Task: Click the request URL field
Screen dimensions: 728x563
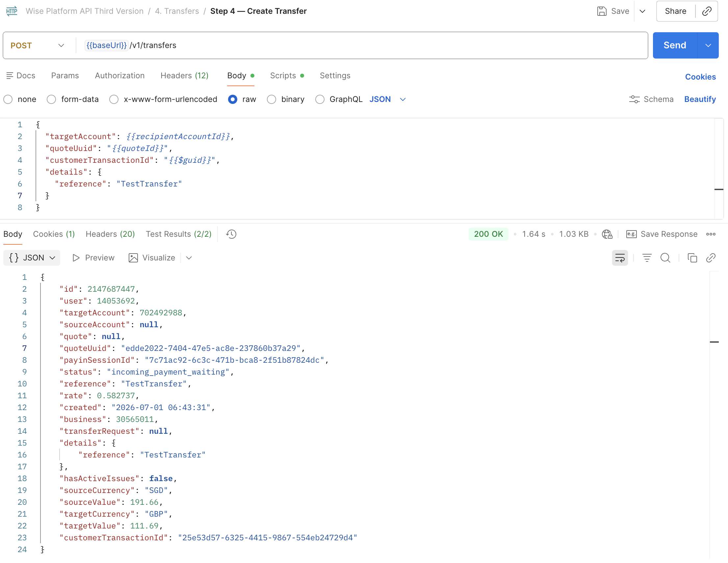Action: click(362, 45)
